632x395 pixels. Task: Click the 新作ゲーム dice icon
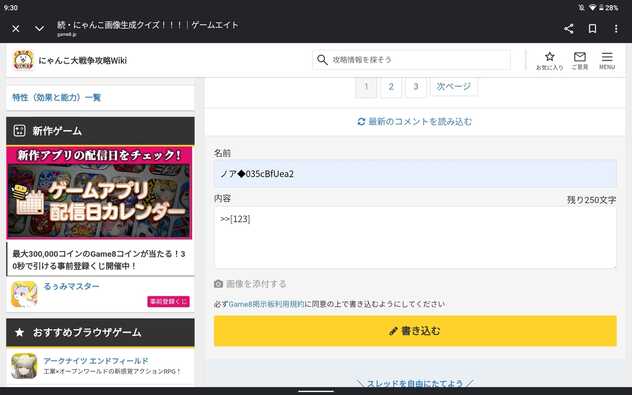[x=19, y=131]
